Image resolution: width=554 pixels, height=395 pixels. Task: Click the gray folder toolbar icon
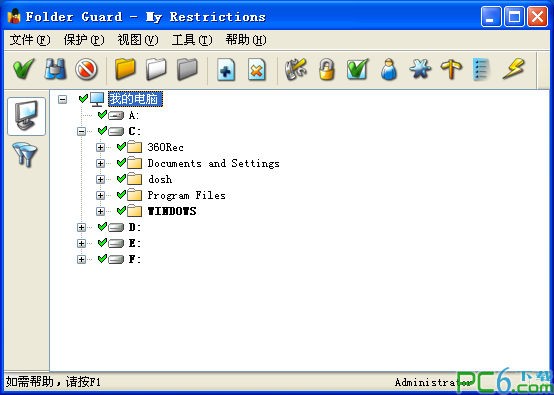[x=187, y=69]
